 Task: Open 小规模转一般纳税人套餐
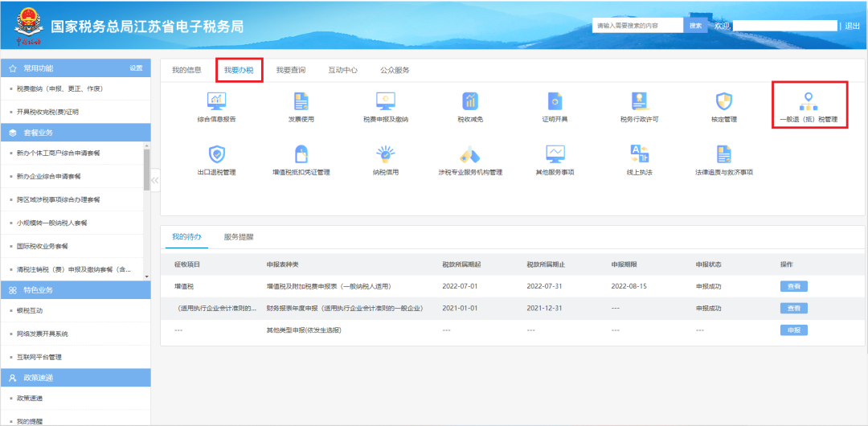(52, 223)
